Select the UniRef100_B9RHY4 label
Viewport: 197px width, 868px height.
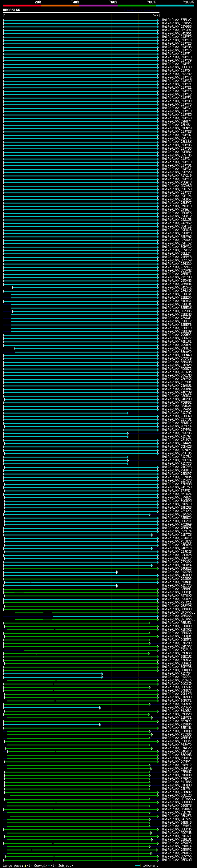tap(177, 122)
